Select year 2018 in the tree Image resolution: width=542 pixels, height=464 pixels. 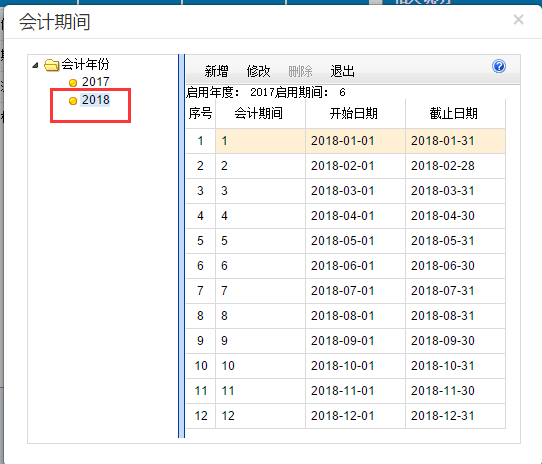95,100
